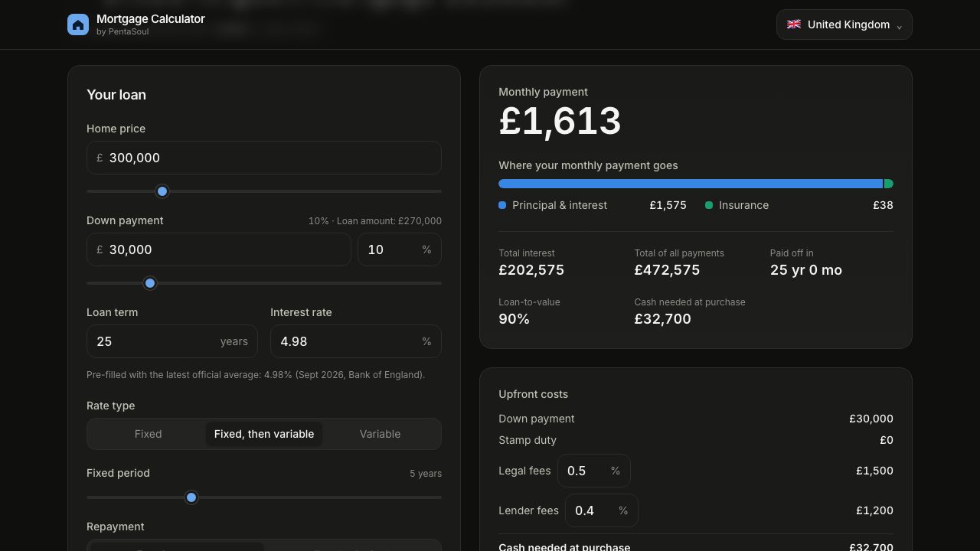Click the 'by PentaSoul' text

122,32
